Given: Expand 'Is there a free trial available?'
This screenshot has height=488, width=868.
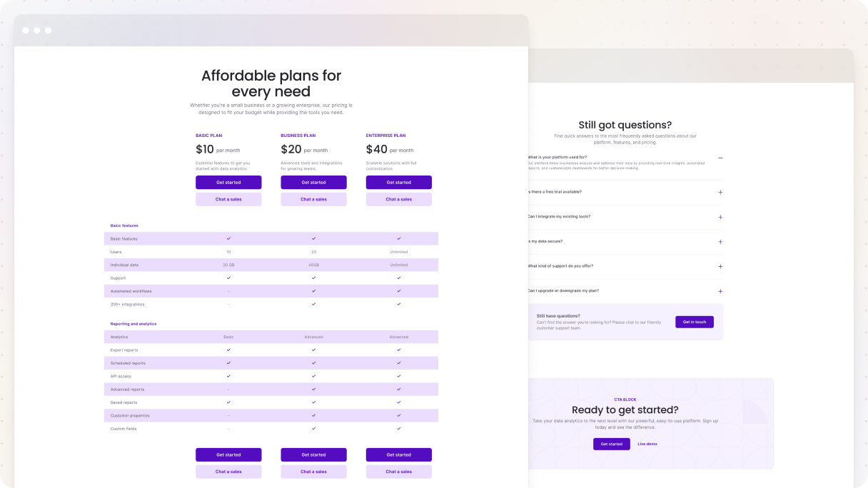Looking at the screenshot, I should [720, 192].
